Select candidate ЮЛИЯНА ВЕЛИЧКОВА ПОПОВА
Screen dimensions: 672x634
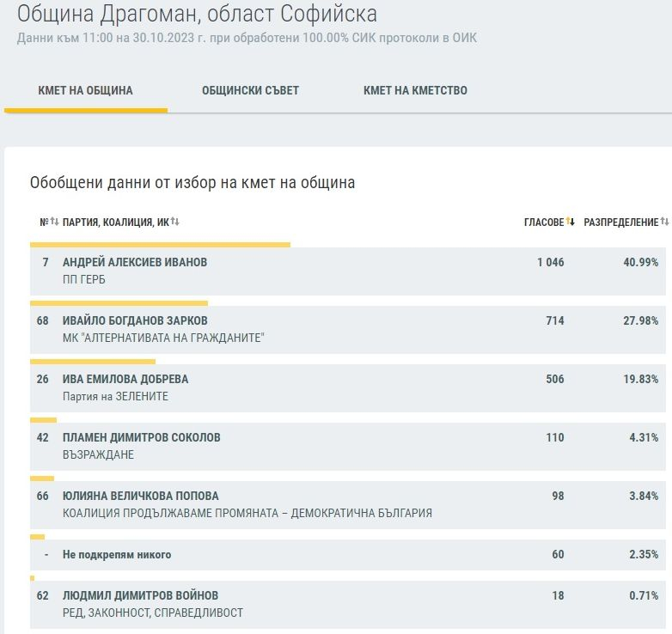[x=141, y=496]
